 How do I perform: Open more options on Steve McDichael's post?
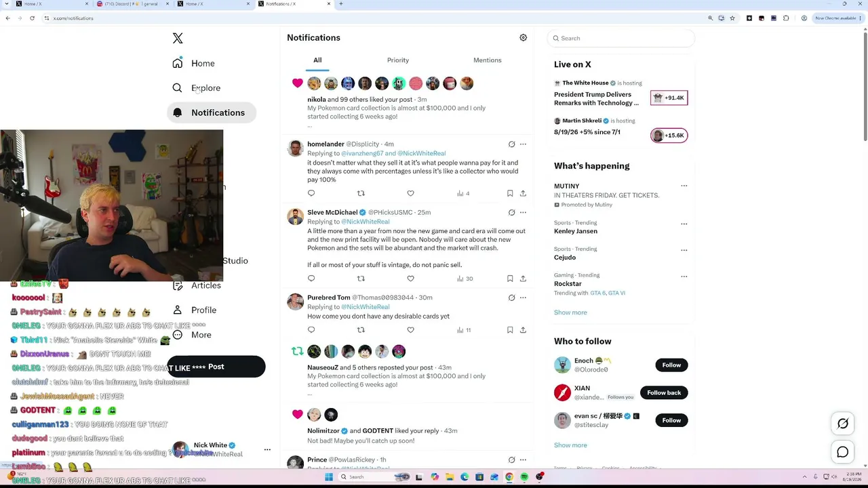523,212
